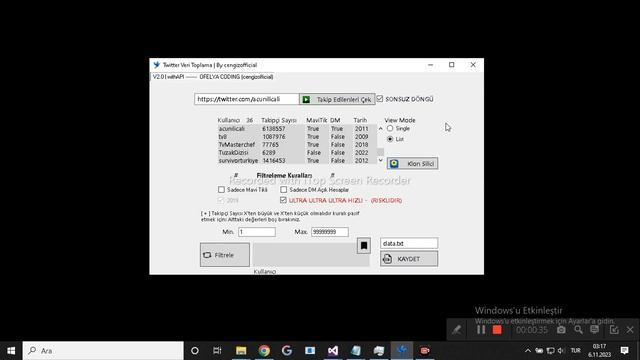Click the recorder magnifier zoom icon
Viewport: 640px width, 360px height.
coord(578,330)
